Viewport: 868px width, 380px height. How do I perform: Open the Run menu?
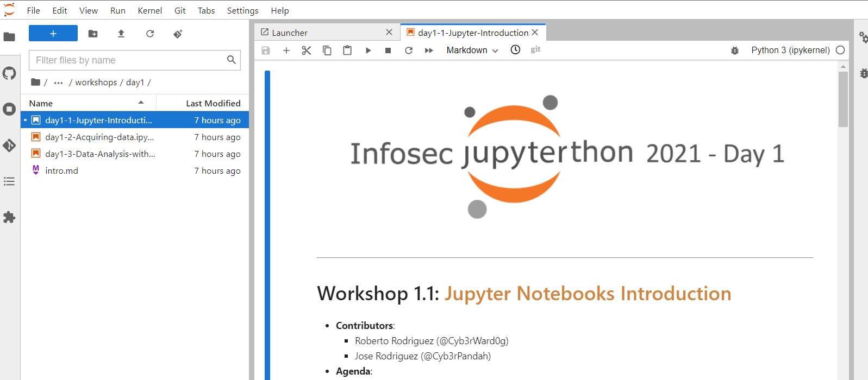[118, 10]
